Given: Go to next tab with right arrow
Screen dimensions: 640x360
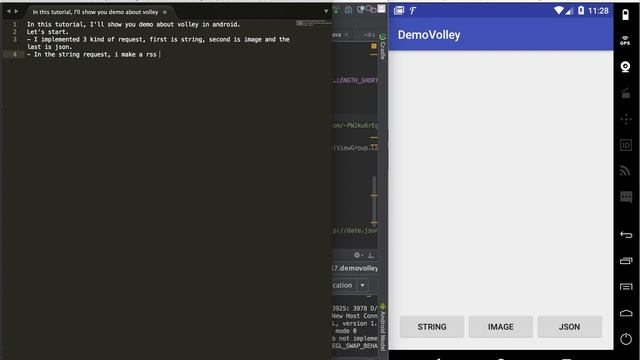Looking at the screenshot, I should [x=16, y=11].
